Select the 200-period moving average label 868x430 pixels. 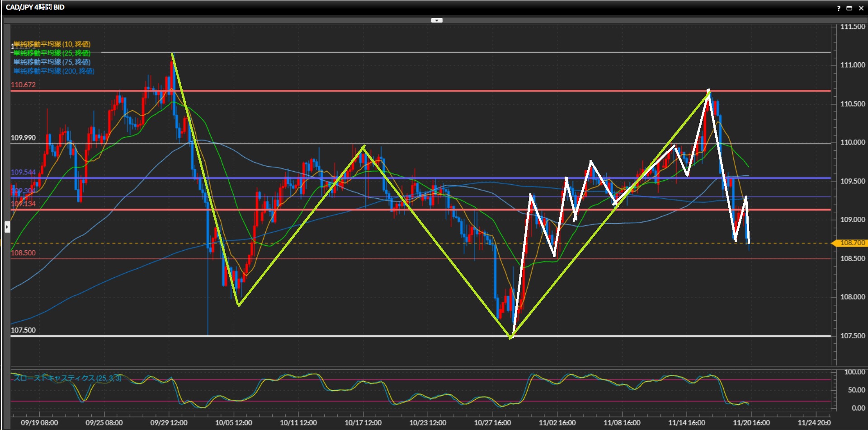click(x=54, y=71)
